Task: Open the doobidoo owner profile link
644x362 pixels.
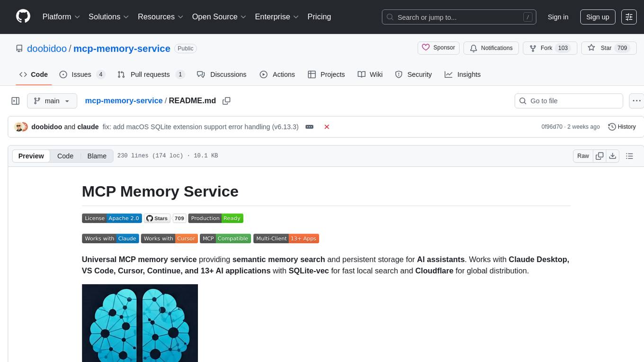Action: click(47, 48)
